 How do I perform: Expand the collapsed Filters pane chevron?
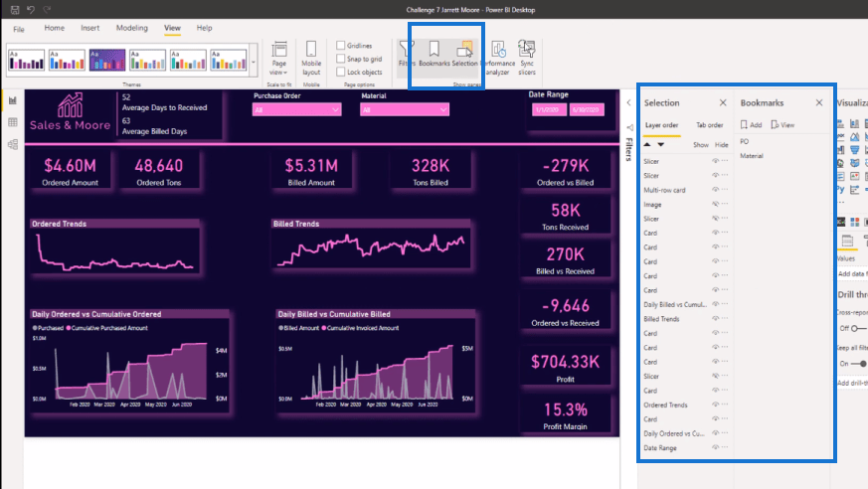tap(628, 103)
